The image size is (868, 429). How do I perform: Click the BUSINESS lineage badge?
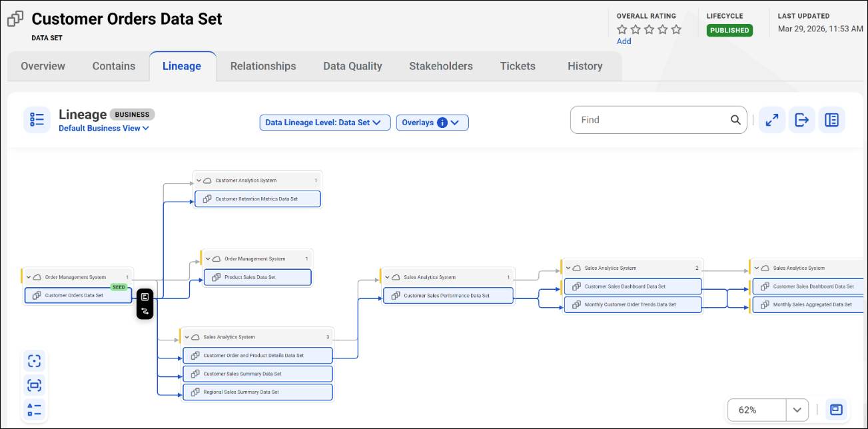132,115
